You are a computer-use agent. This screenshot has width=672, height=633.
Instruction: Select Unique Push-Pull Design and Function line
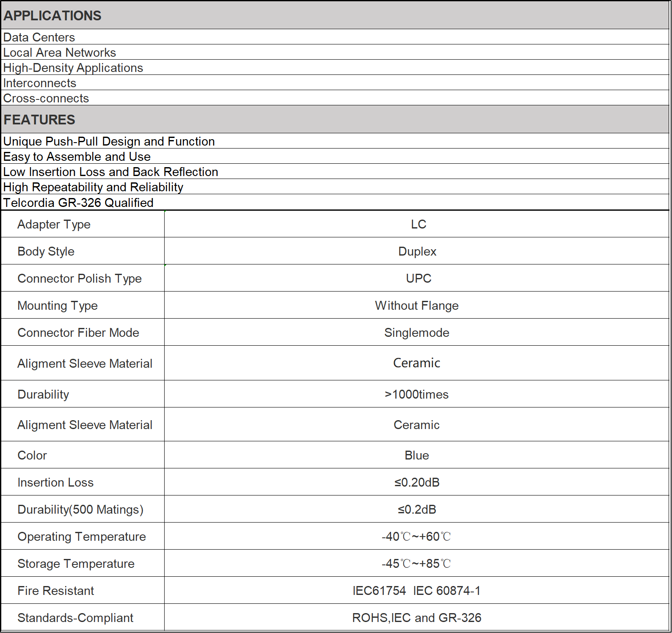click(109, 141)
